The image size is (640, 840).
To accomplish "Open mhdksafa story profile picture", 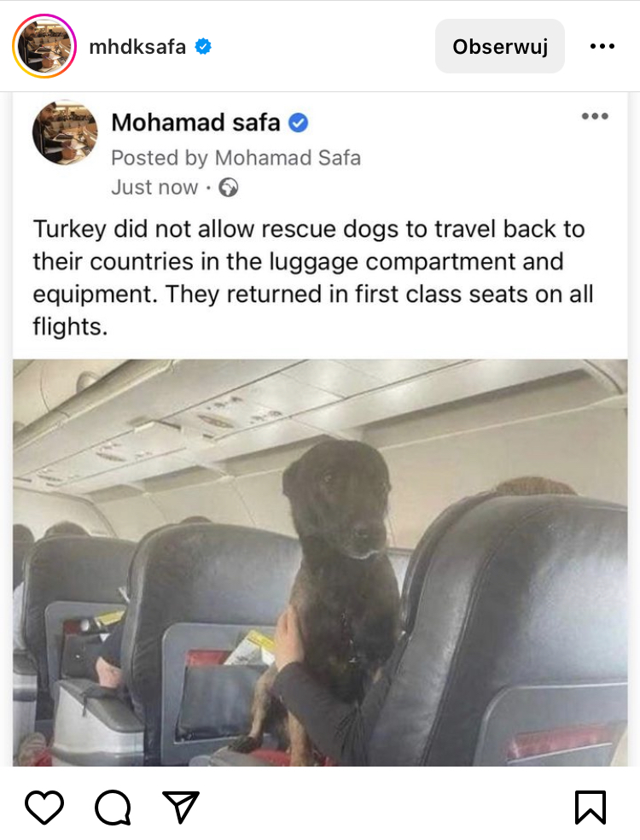I will [44, 46].
